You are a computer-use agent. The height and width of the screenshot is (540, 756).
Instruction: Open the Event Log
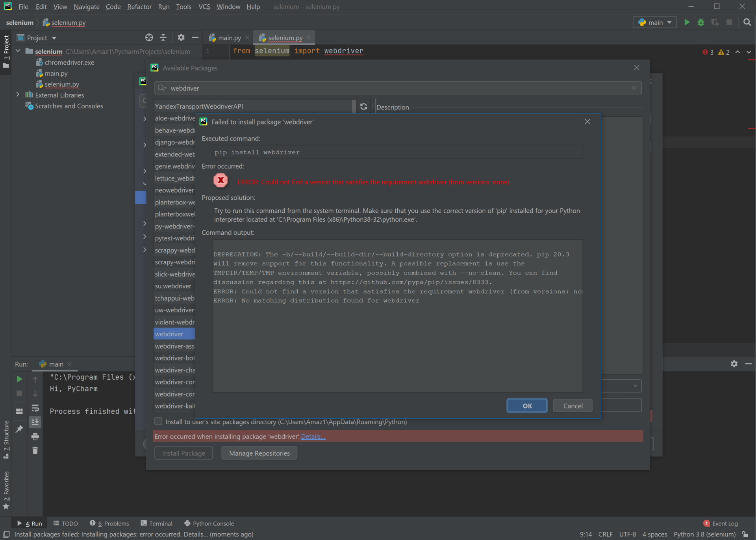tap(721, 523)
